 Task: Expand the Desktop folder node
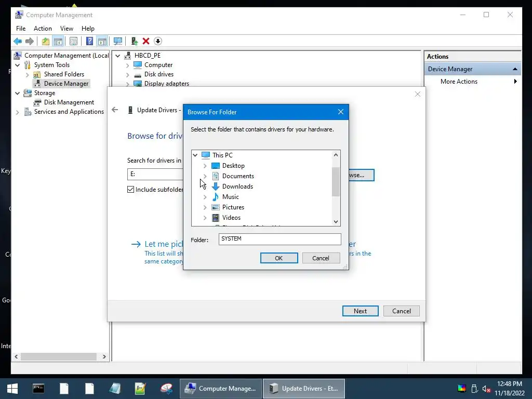tap(205, 166)
